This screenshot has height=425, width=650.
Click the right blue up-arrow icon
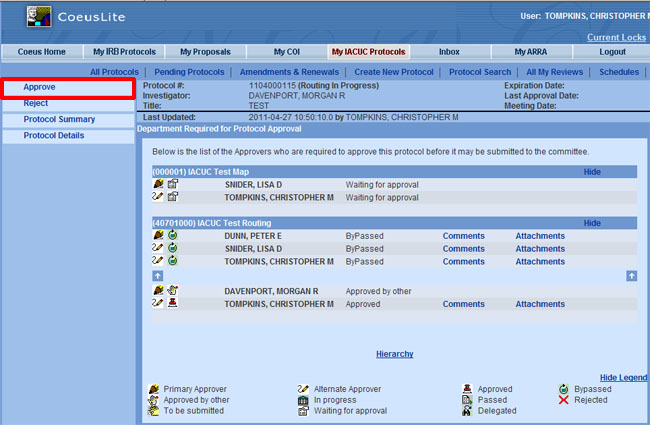click(x=631, y=275)
